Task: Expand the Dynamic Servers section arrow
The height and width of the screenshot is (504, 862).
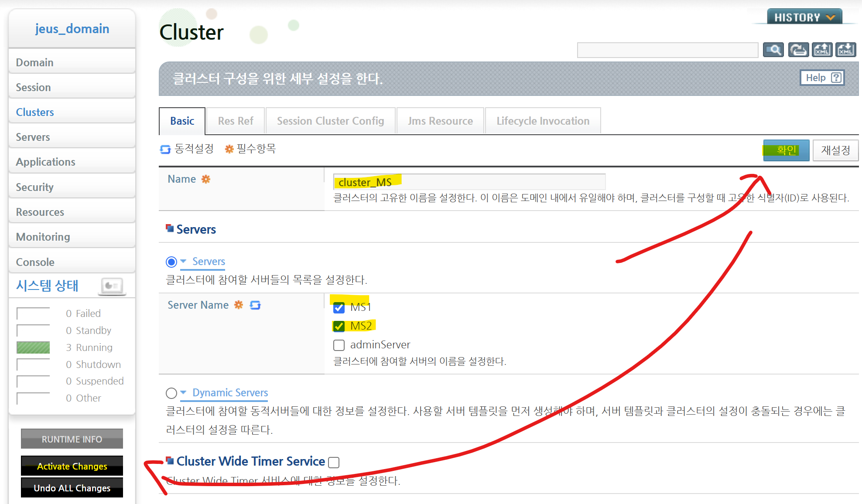Action: coord(184,392)
